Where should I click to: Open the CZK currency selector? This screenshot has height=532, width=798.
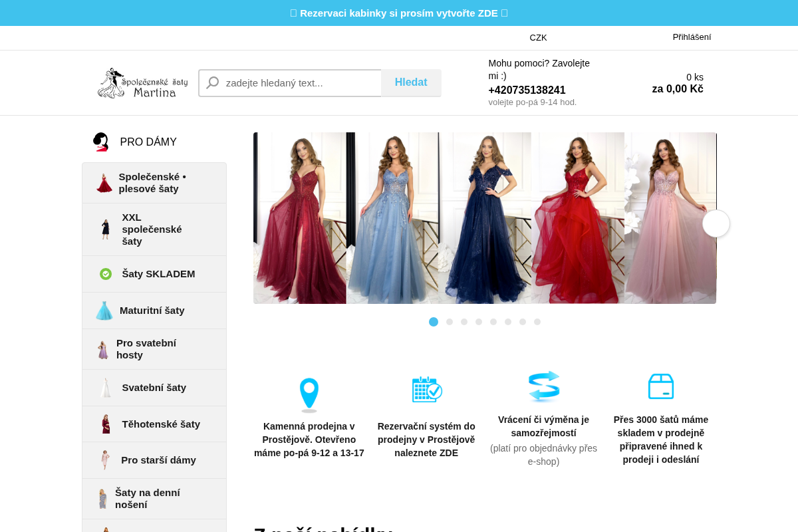(538, 38)
